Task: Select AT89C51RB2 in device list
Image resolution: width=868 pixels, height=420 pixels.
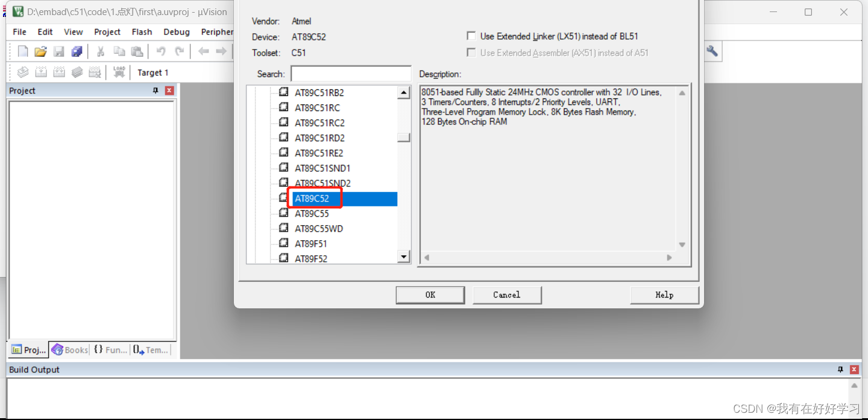Action: coord(319,92)
